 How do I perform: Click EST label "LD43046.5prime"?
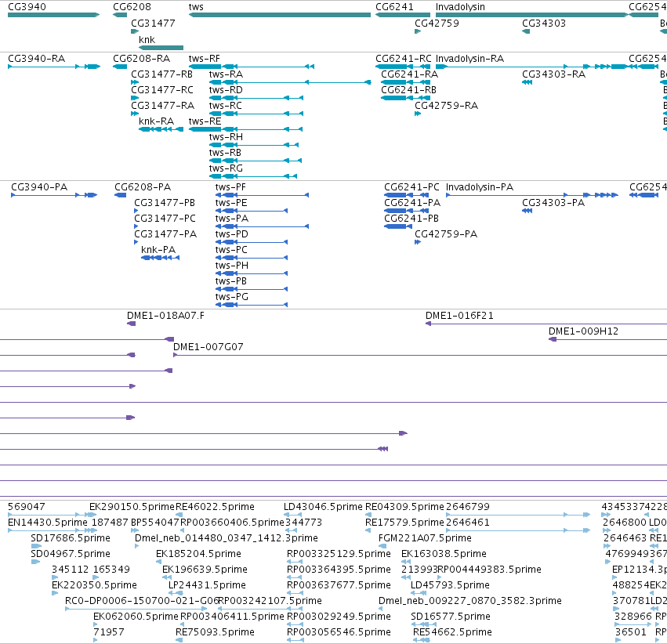(x=323, y=507)
